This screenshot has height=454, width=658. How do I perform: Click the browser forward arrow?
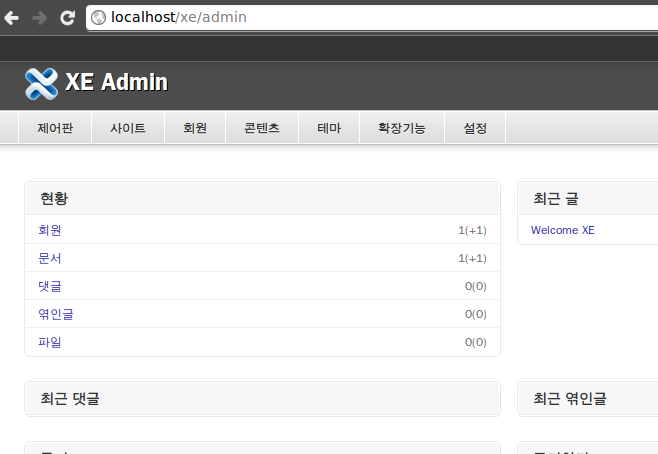point(40,18)
